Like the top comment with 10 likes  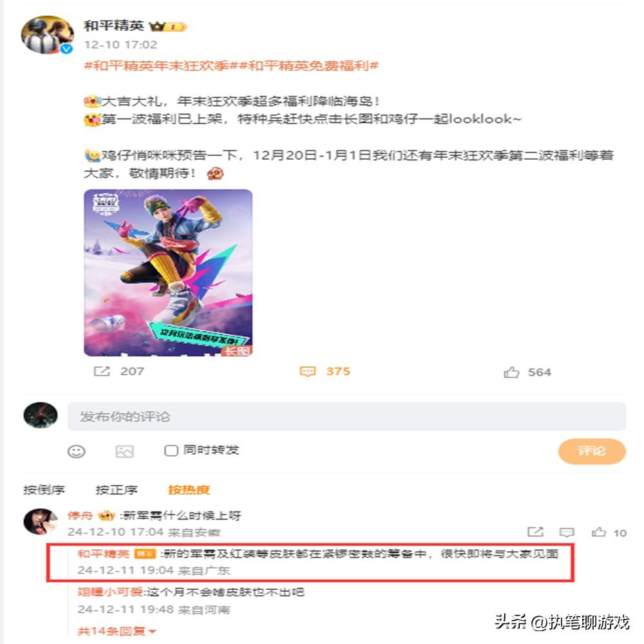pos(599,533)
